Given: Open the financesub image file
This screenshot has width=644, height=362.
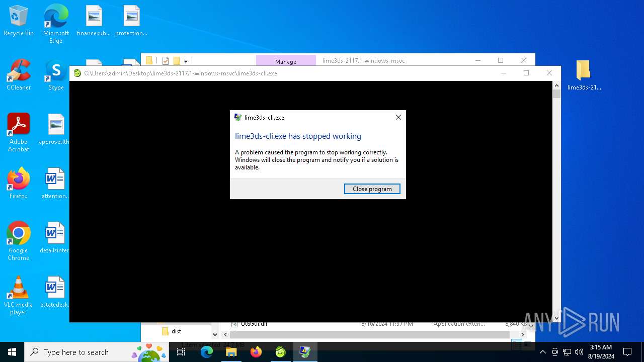Looking at the screenshot, I should 94,21.
